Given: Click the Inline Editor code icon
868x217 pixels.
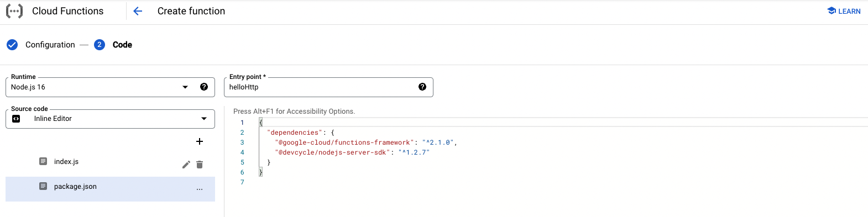Looking at the screenshot, I should pos(16,119).
